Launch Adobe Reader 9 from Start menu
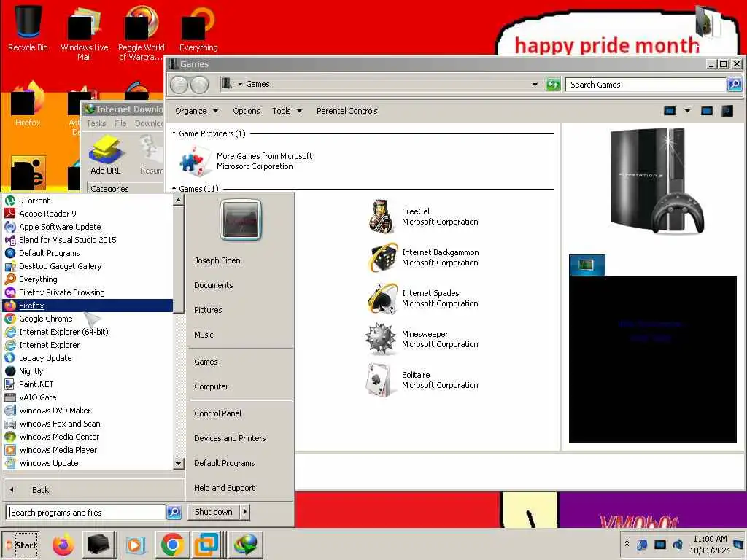This screenshot has width=747, height=560. pos(88,214)
